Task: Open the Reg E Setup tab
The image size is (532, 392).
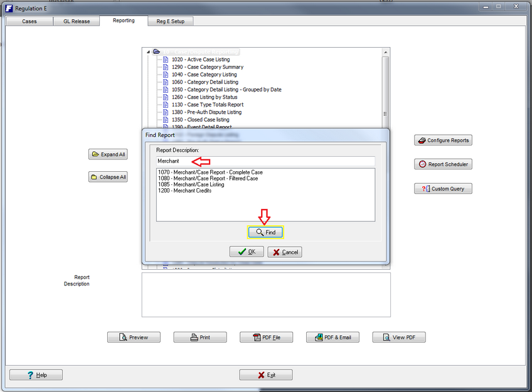Action: coord(171,21)
